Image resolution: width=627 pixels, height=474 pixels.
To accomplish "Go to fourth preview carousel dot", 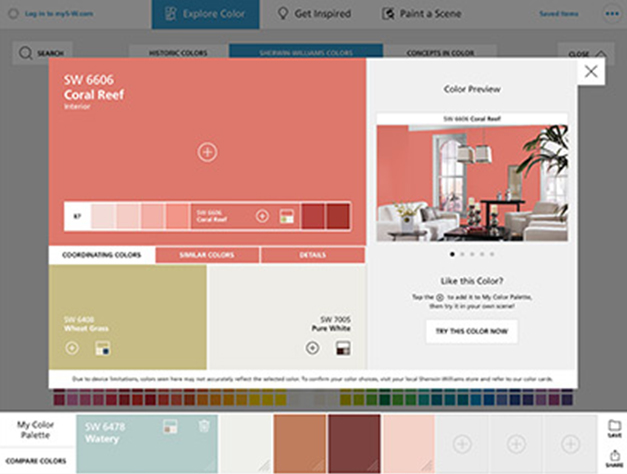I will click(x=482, y=254).
